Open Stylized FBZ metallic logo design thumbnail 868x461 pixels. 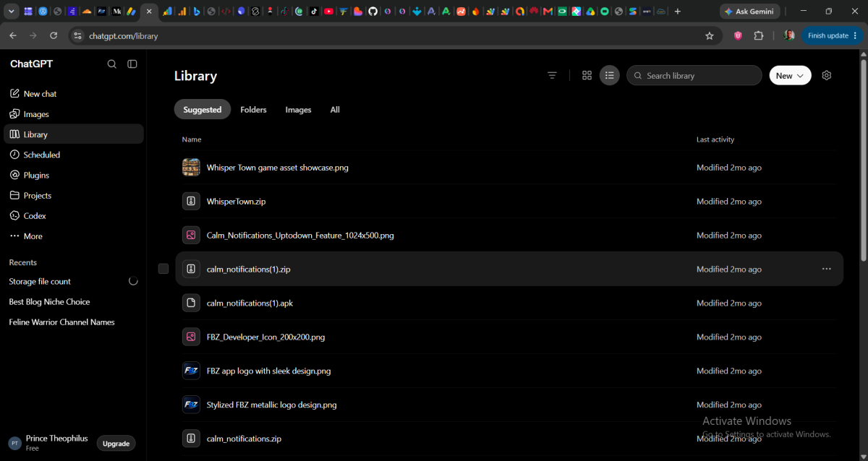pyautogui.click(x=191, y=405)
